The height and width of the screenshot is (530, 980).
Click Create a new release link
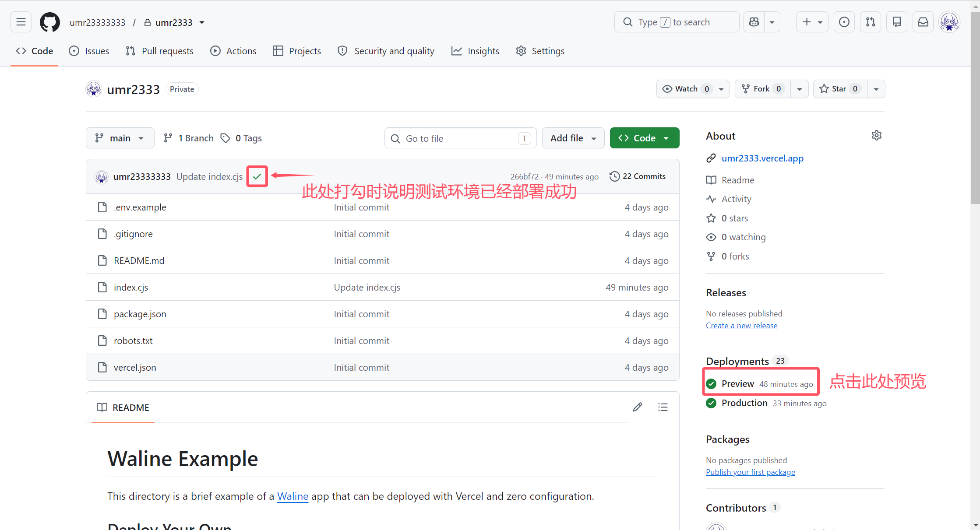click(x=742, y=326)
